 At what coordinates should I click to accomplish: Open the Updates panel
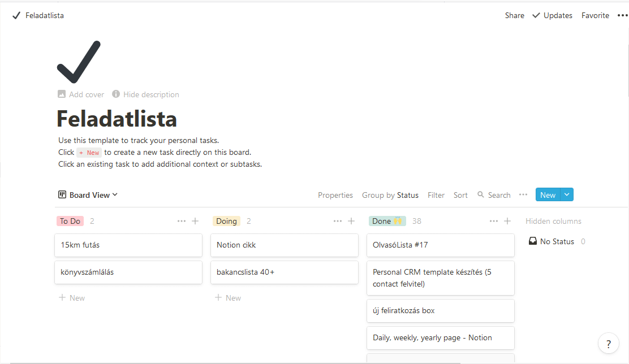pos(553,16)
